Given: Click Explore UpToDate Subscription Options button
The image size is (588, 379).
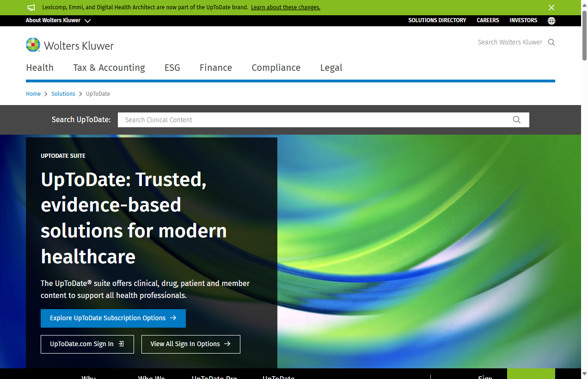Looking at the screenshot, I should (113, 318).
